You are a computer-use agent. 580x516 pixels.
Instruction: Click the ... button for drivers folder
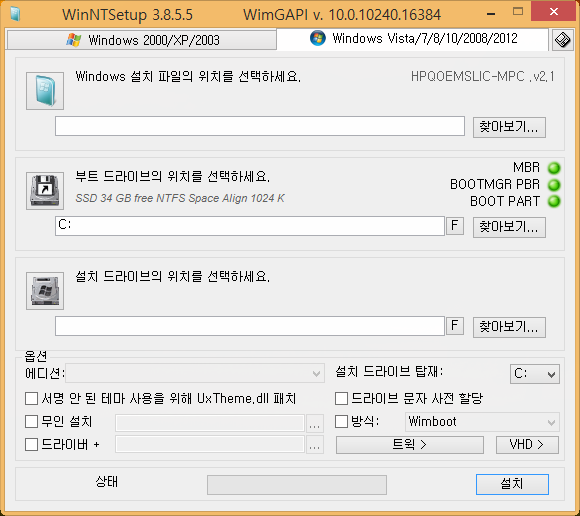tap(314, 445)
